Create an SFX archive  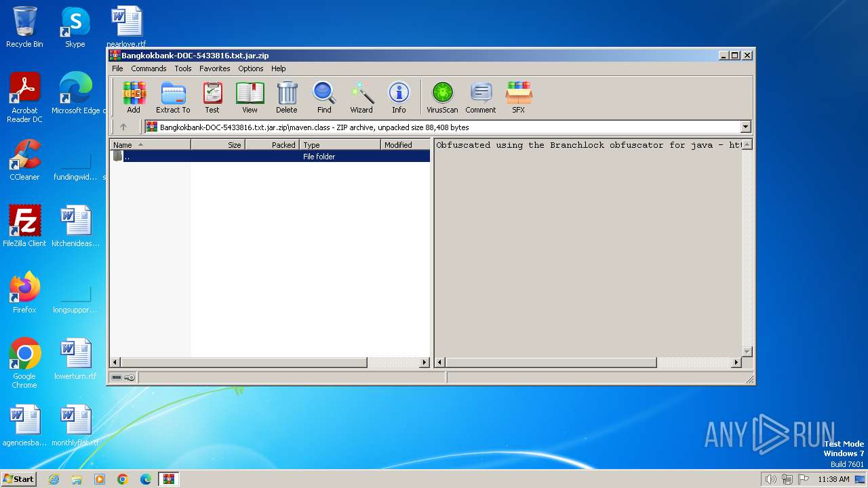[x=518, y=97]
